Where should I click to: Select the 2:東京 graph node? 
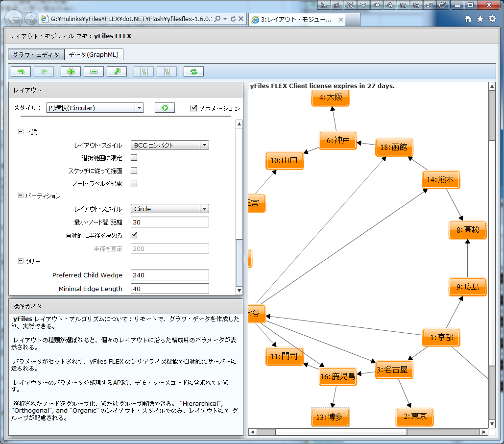(415, 417)
